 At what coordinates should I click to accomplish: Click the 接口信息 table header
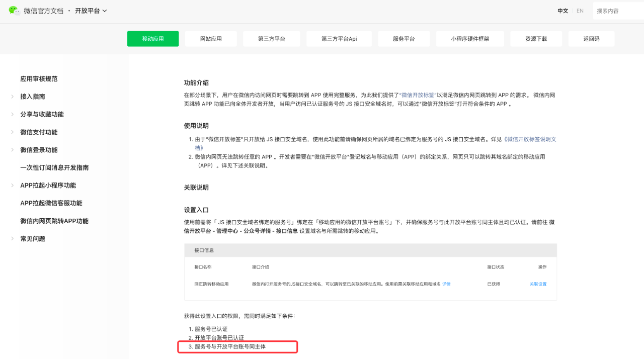(x=370, y=250)
